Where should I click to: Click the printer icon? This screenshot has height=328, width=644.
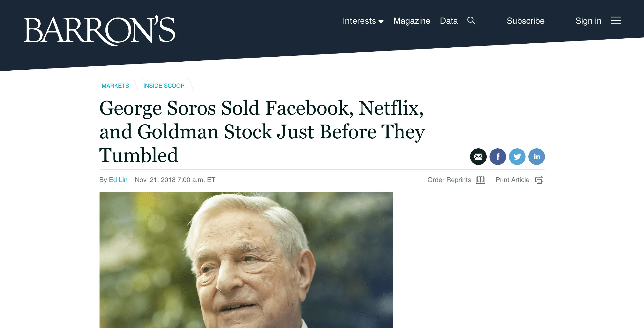coord(539,180)
